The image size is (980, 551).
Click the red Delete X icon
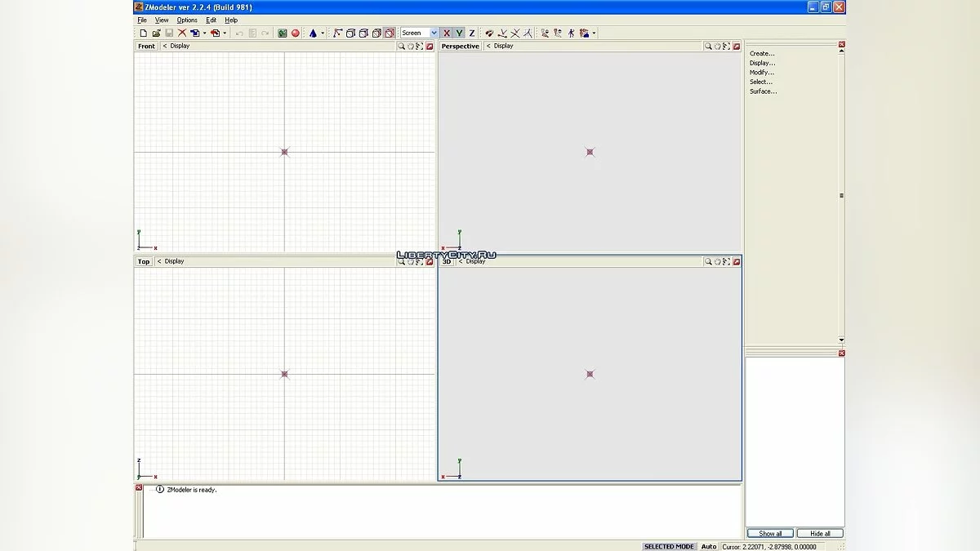[182, 33]
